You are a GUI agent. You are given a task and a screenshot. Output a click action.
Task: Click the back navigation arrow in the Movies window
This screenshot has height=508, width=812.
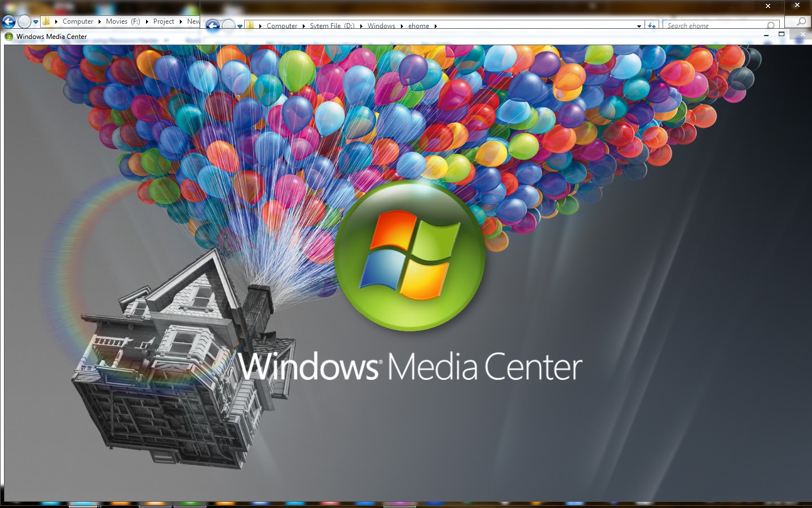tap(8, 21)
